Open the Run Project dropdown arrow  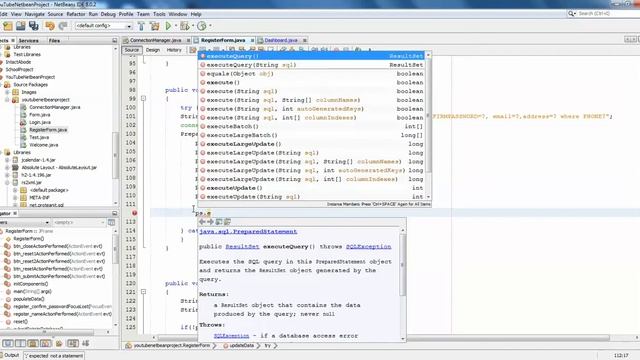coord(176,26)
